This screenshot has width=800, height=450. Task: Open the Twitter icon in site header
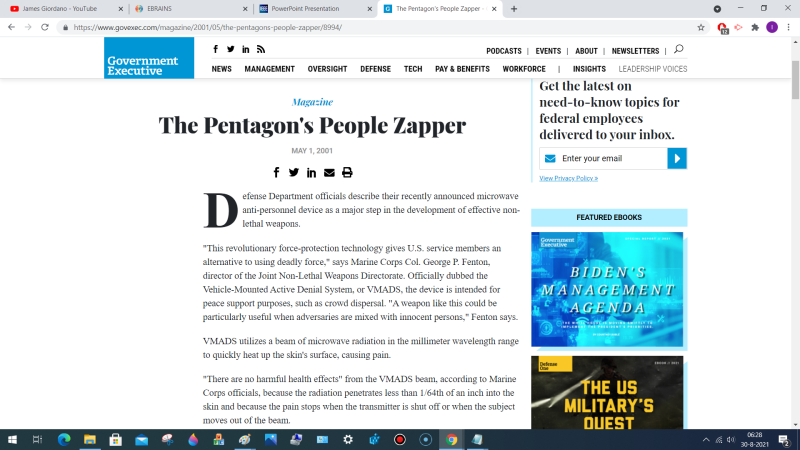[x=231, y=49]
